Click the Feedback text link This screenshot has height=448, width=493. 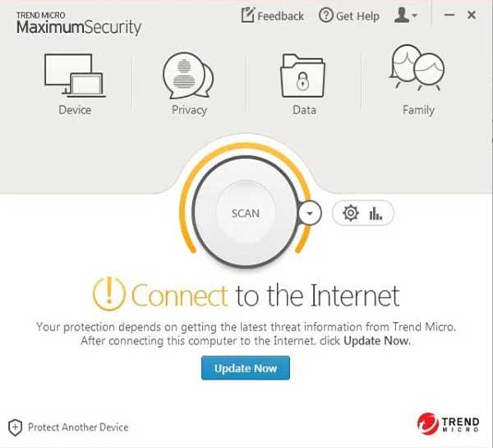pos(280,16)
